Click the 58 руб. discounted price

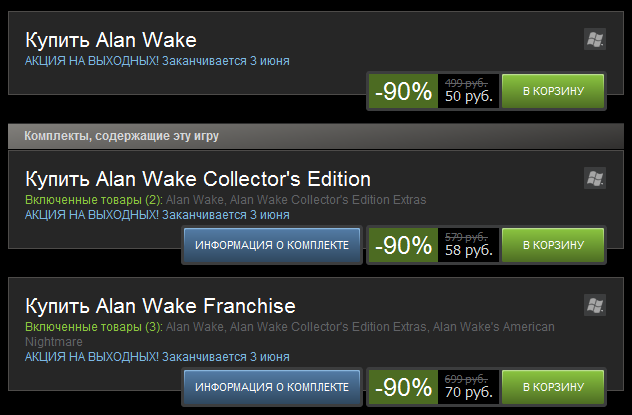tap(469, 250)
